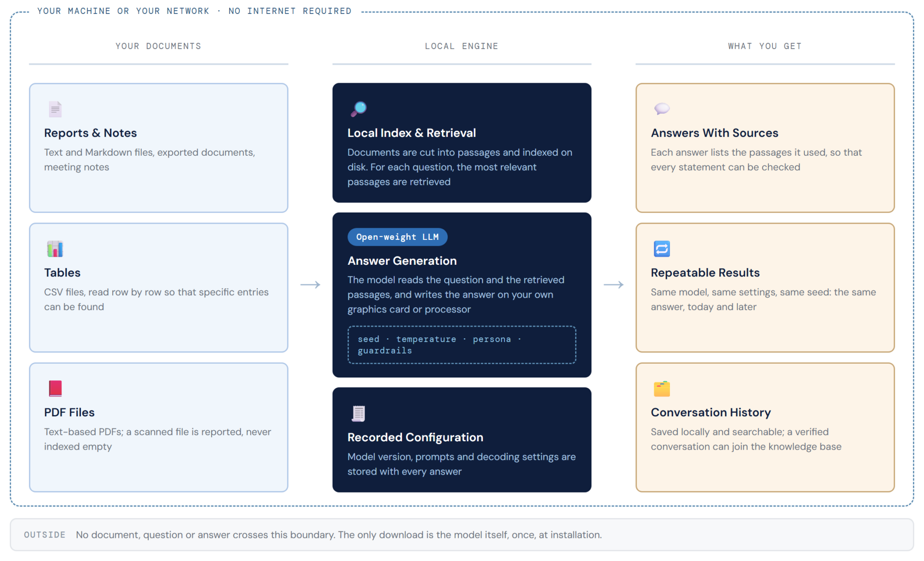Viewport: 924px width, 561px height.
Task: Select the Conversation History heading
Action: [x=711, y=412]
